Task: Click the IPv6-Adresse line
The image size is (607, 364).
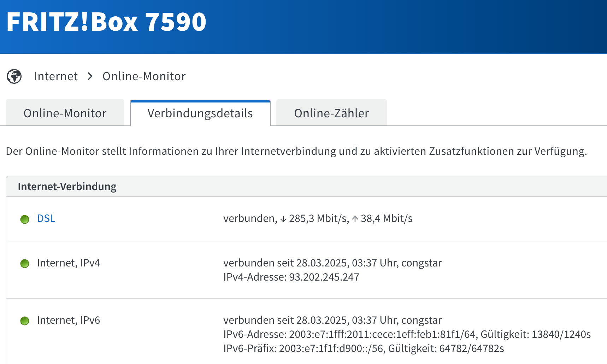Action: click(x=407, y=334)
